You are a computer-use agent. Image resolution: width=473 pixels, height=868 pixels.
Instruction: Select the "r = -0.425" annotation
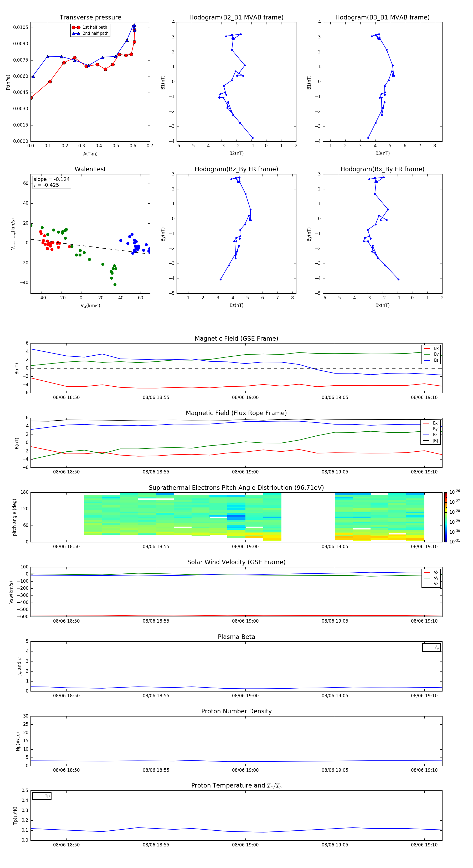pyautogui.click(x=47, y=185)
